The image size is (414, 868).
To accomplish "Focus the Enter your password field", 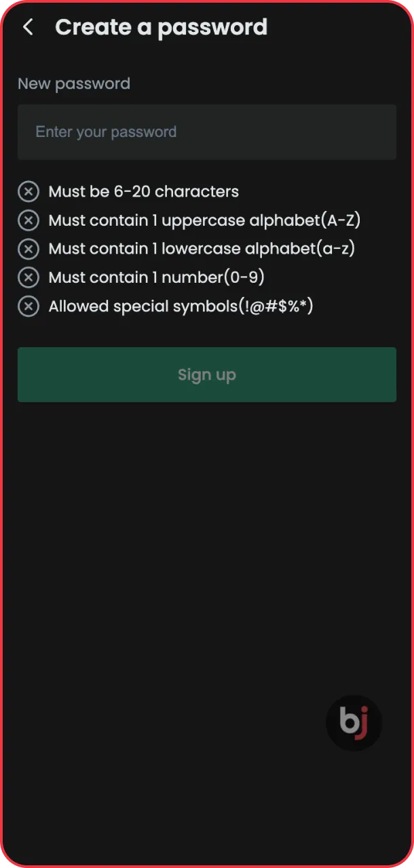I will point(206,132).
